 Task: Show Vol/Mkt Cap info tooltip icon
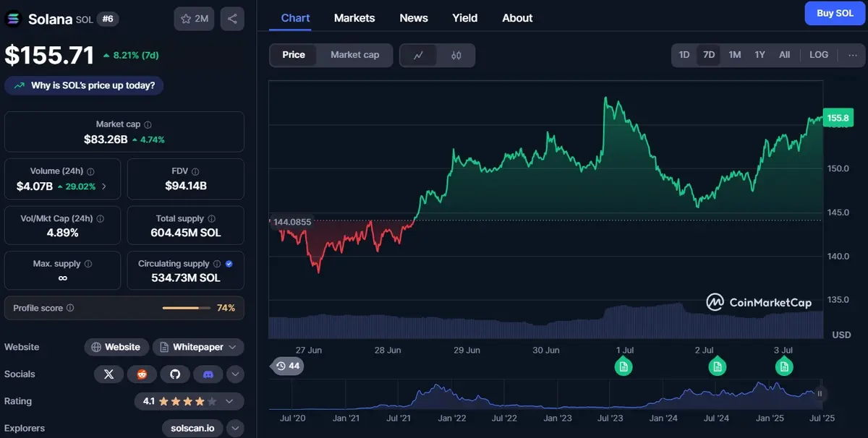[101, 219]
